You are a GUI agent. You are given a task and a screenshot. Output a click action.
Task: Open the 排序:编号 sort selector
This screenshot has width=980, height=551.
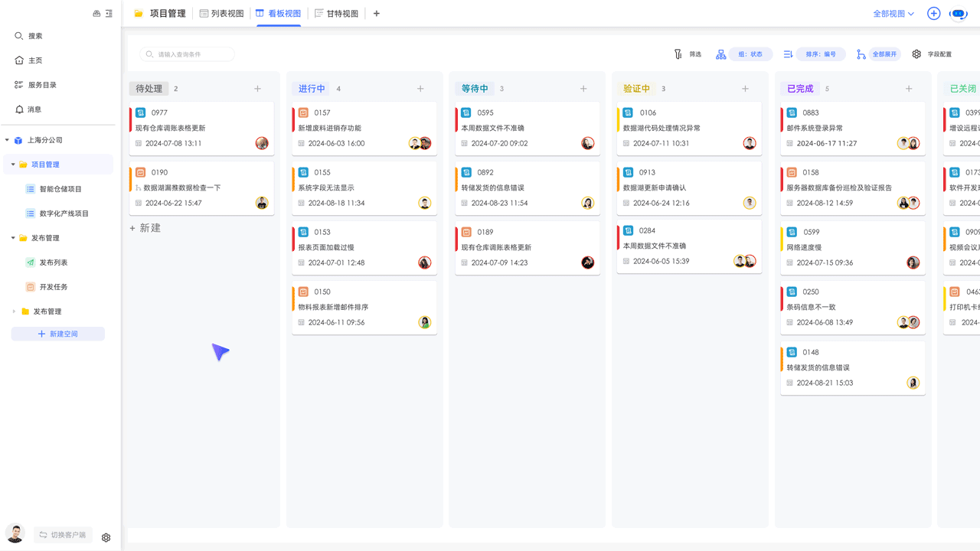[822, 54]
